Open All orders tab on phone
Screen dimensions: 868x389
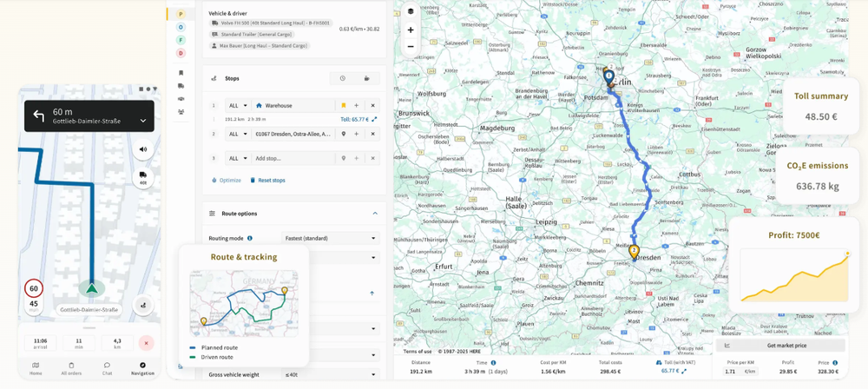click(71, 368)
